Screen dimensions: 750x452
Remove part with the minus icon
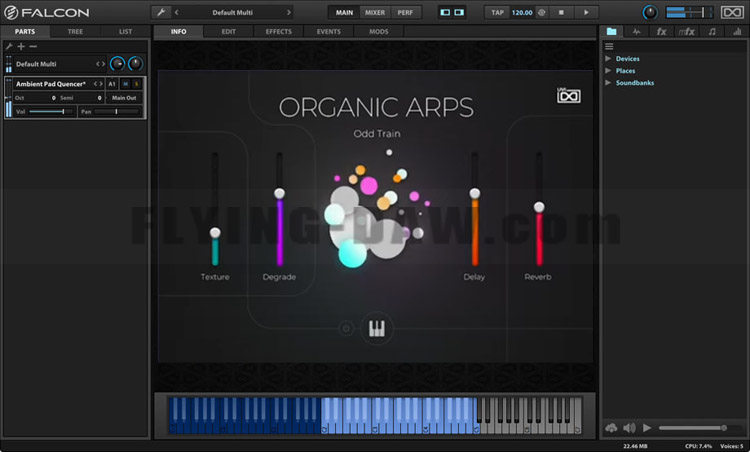(x=33, y=46)
